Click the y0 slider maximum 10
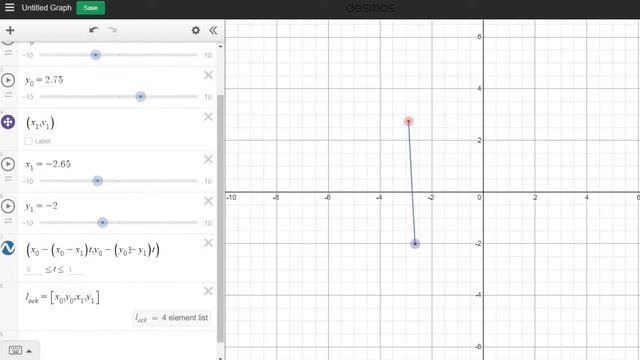The height and width of the screenshot is (360, 640). 208,97
